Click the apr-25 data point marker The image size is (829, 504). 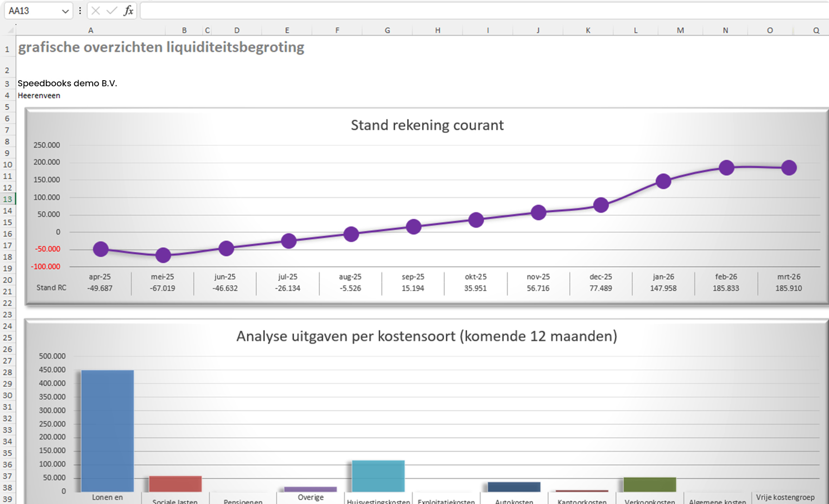(101, 249)
